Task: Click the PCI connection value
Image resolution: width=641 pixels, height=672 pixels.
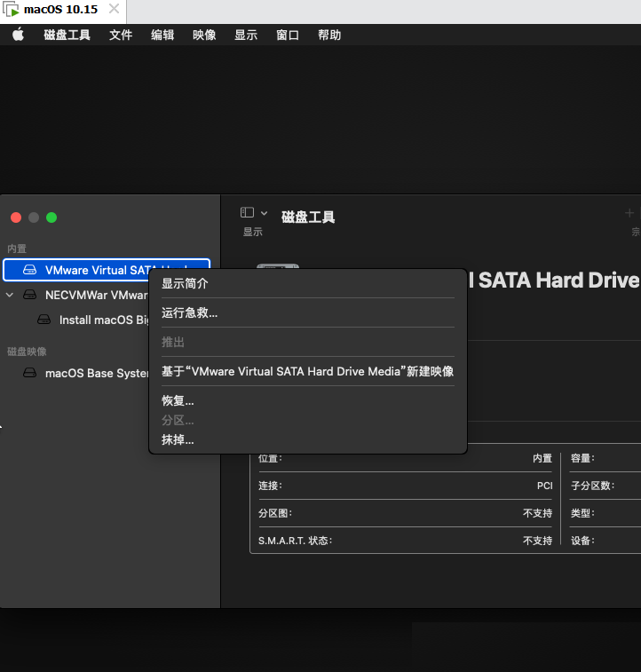Action: click(x=544, y=486)
